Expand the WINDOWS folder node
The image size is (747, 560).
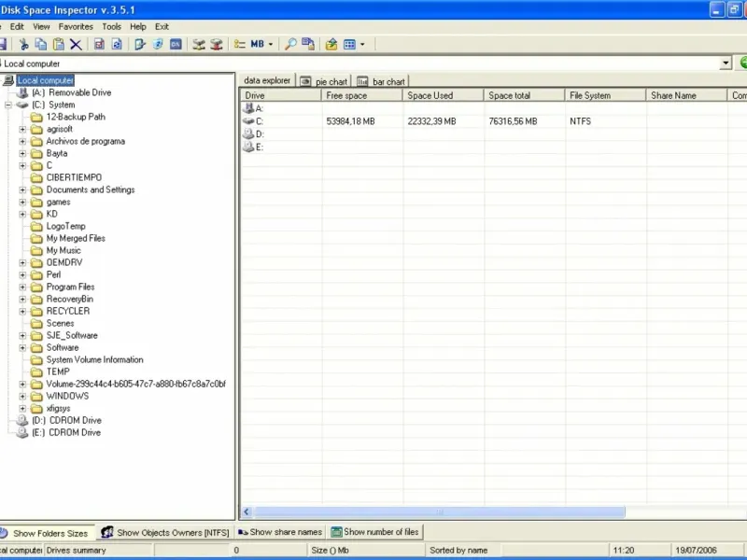point(22,396)
